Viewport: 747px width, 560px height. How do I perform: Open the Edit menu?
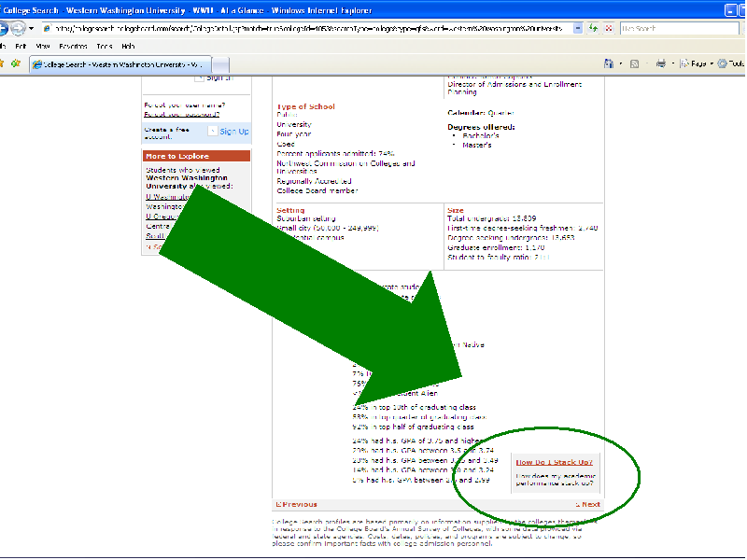pos(21,46)
